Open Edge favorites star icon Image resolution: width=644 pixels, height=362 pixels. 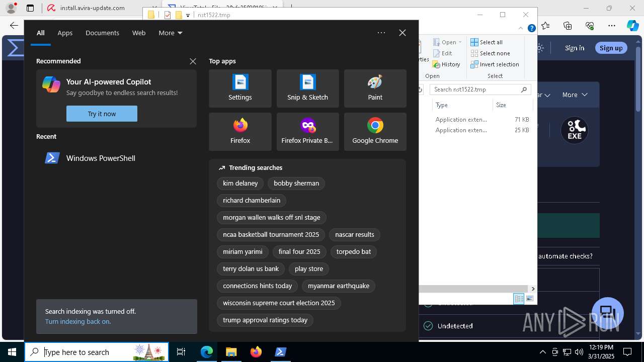pyautogui.click(x=546, y=26)
